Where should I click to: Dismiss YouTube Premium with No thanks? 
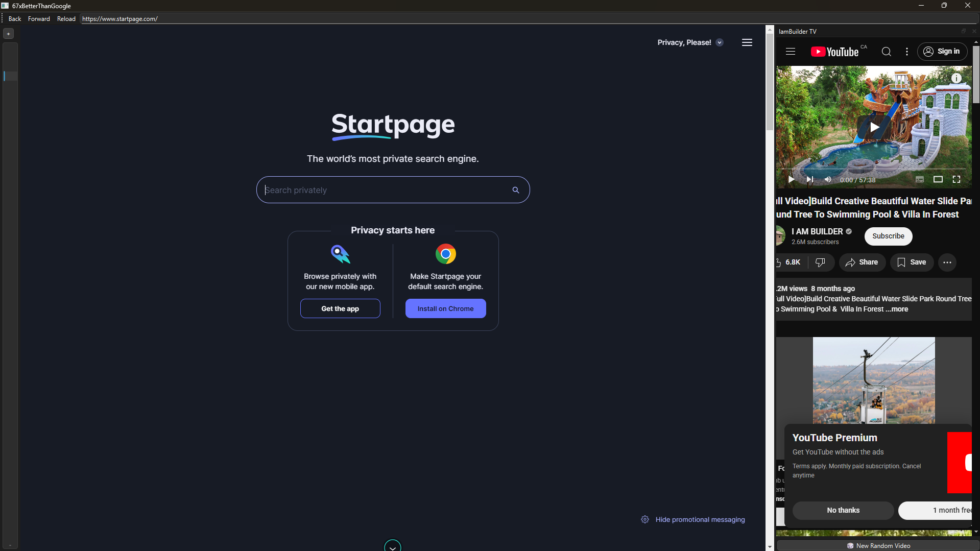[843, 510]
